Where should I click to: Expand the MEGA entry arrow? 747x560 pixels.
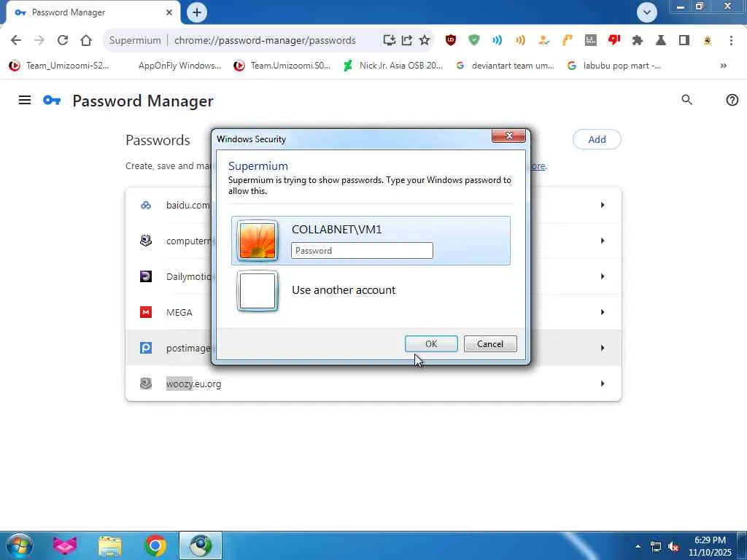[603, 312]
